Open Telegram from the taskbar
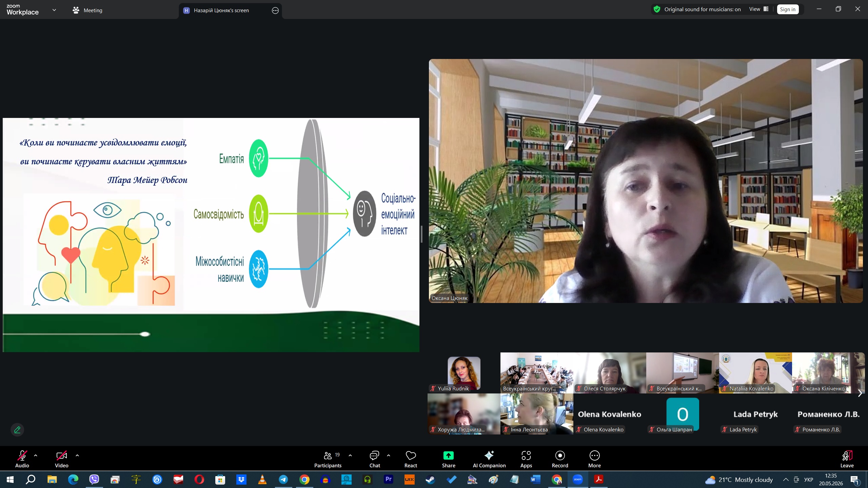Viewport: 868px width, 488px height. pyautogui.click(x=283, y=480)
